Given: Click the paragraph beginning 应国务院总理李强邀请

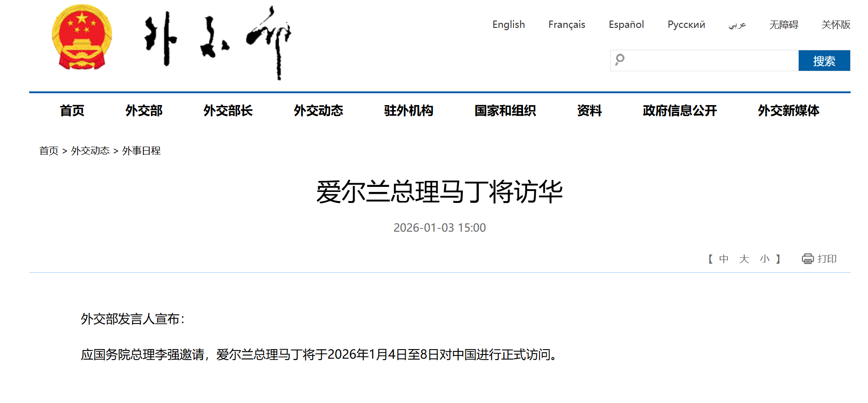Looking at the screenshot, I should click(319, 355).
